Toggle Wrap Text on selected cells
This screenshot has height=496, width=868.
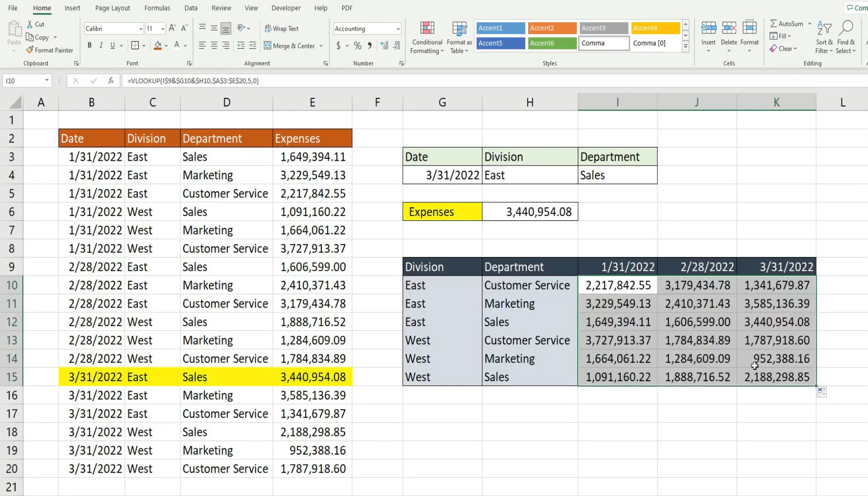(281, 29)
